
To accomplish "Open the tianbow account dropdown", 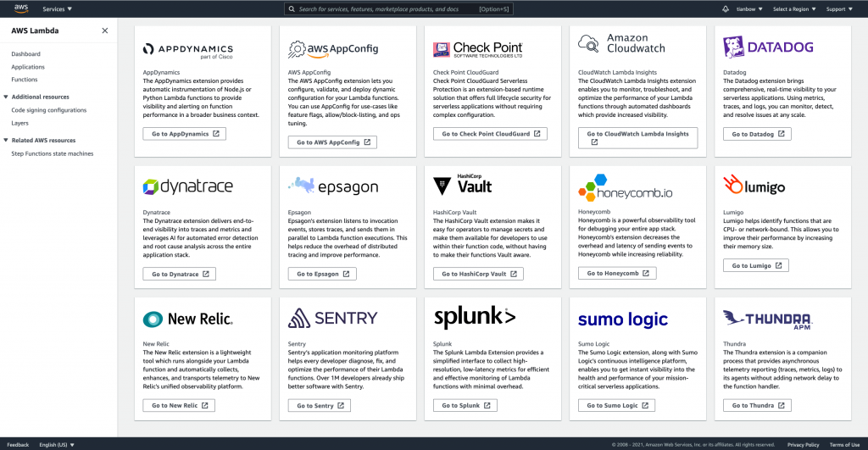I will (749, 8).
